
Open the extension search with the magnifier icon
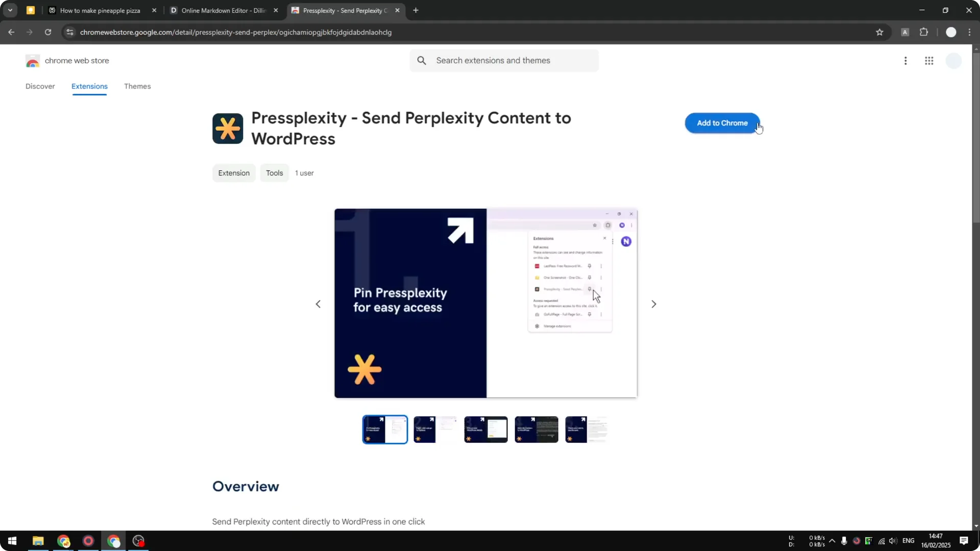pyautogui.click(x=422, y=60)
